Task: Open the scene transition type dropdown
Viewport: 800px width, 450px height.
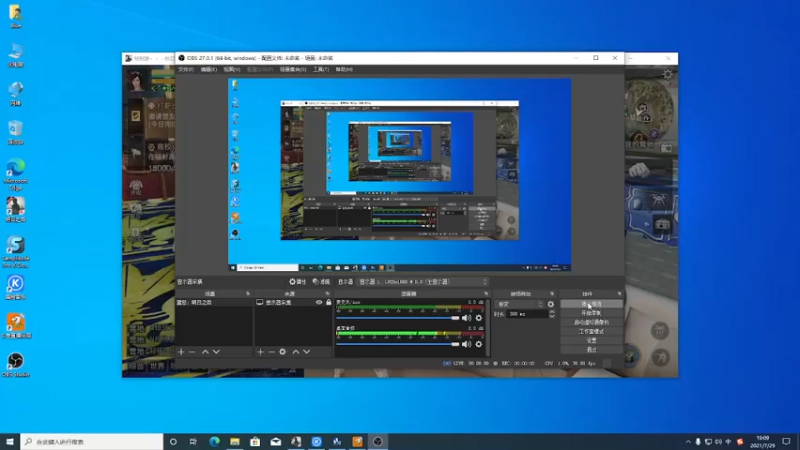Action: tap(519, 304)
